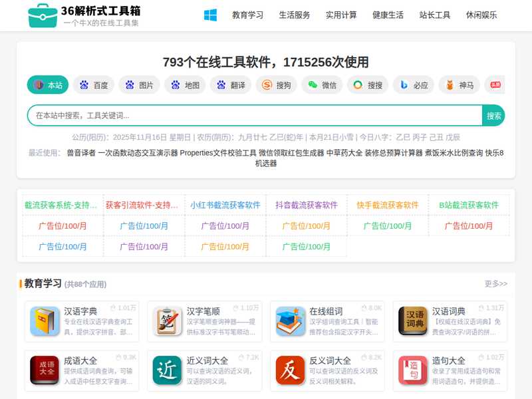Open the 汉语词典 tool icon
Viewport: 532px width, 399px height.
click(412, 321)
